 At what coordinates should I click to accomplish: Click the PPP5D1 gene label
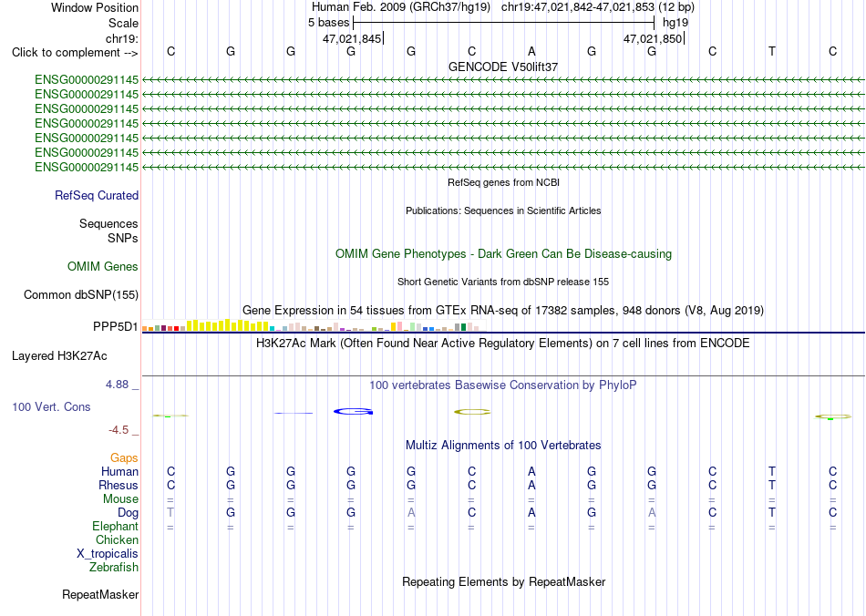click(116, 327)
